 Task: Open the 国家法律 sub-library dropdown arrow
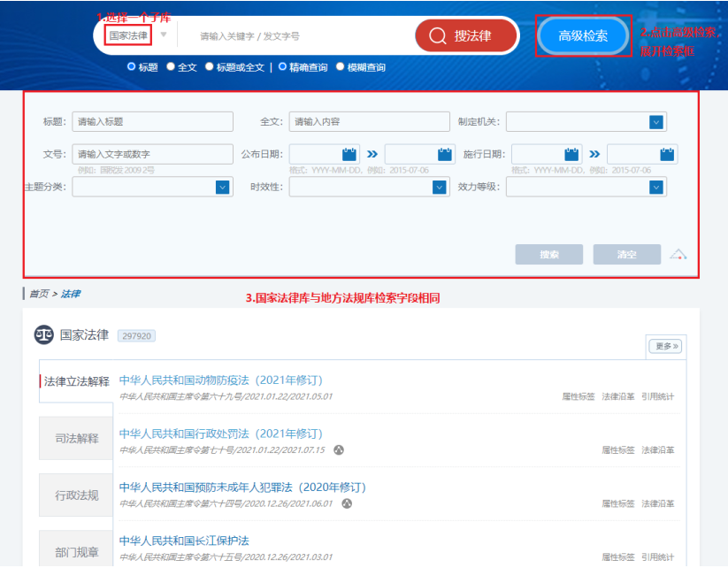tap(164, 35)
